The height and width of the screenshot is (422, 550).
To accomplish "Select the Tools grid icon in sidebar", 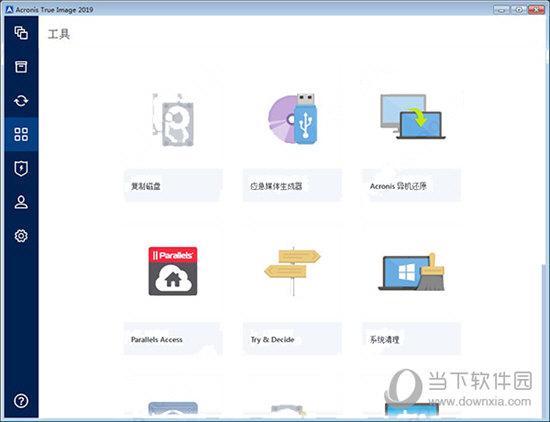I will [21, 134].
